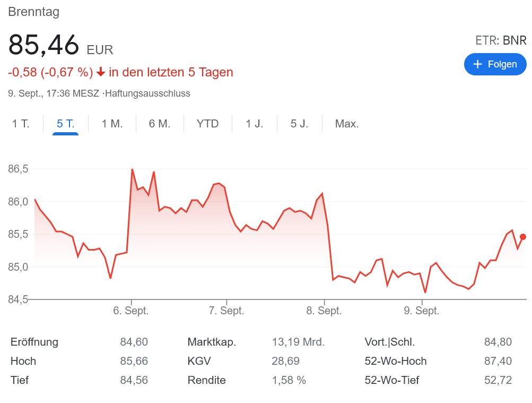
Task: Click the 85,46 EUR price value
Action: [44, 46]
